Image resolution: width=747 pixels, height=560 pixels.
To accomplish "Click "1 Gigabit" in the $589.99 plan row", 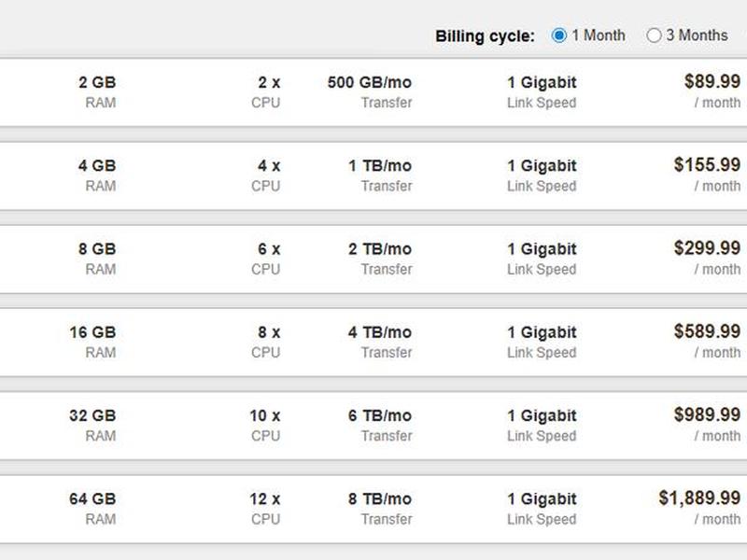I will coord(543,332).
